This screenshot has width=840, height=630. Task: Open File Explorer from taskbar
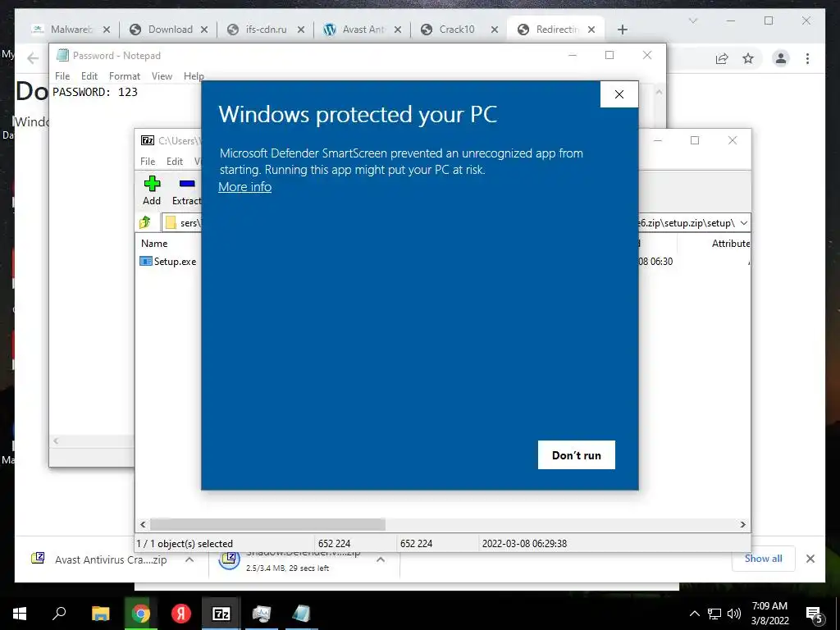[x=100, y=614]
